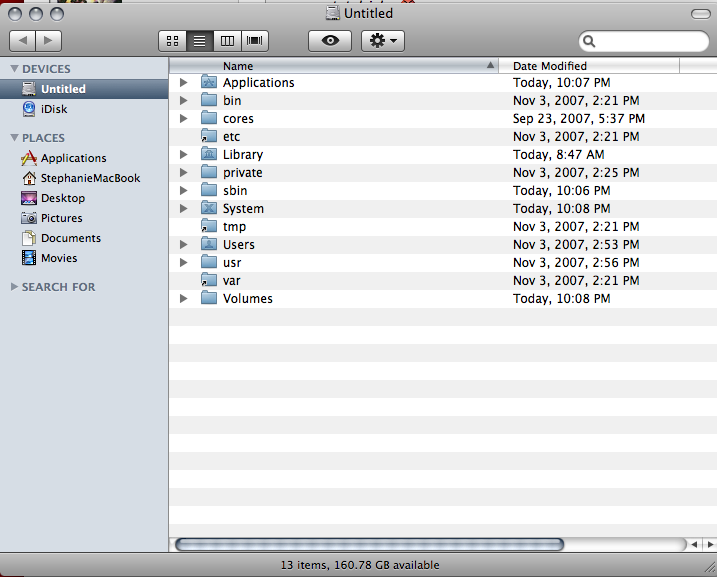This screenshot has height=577, width=717.
Task: Click the scroll left arrow
Action: [694, 545]
